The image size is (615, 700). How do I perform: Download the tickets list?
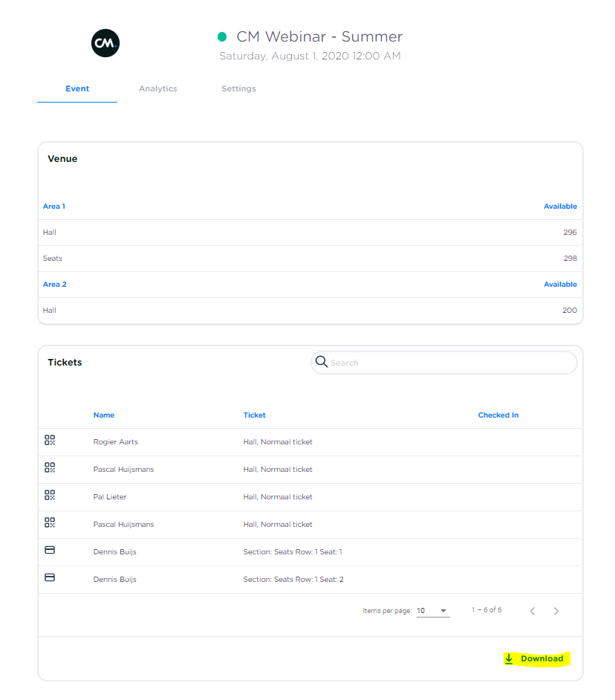[x=535, y=658]
